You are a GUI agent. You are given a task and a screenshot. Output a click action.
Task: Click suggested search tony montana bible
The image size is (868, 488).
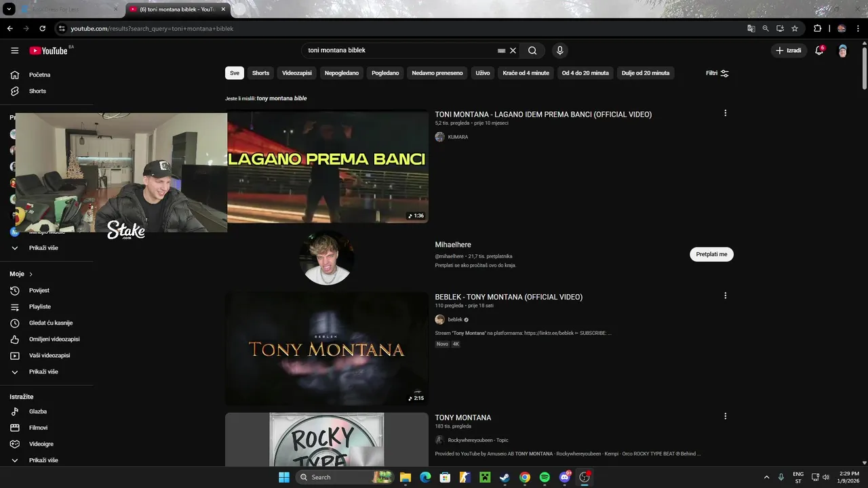pyautogui.click(x=281, y=98)
